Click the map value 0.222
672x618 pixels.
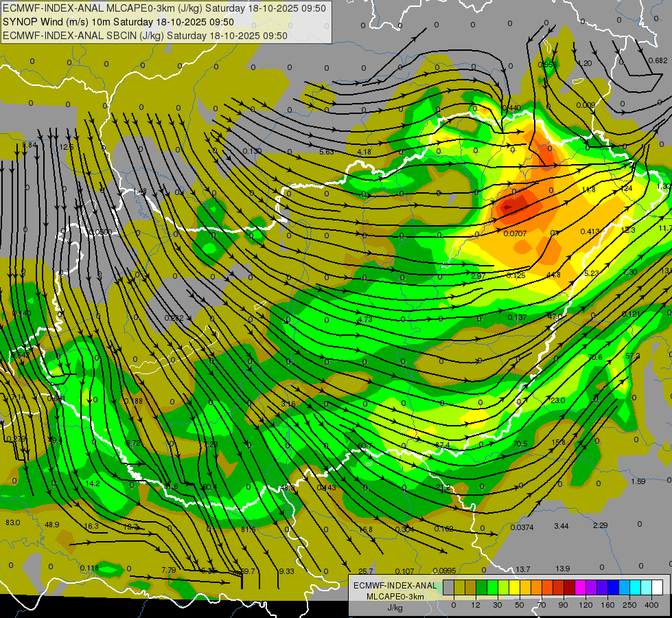tap(174, 318)
